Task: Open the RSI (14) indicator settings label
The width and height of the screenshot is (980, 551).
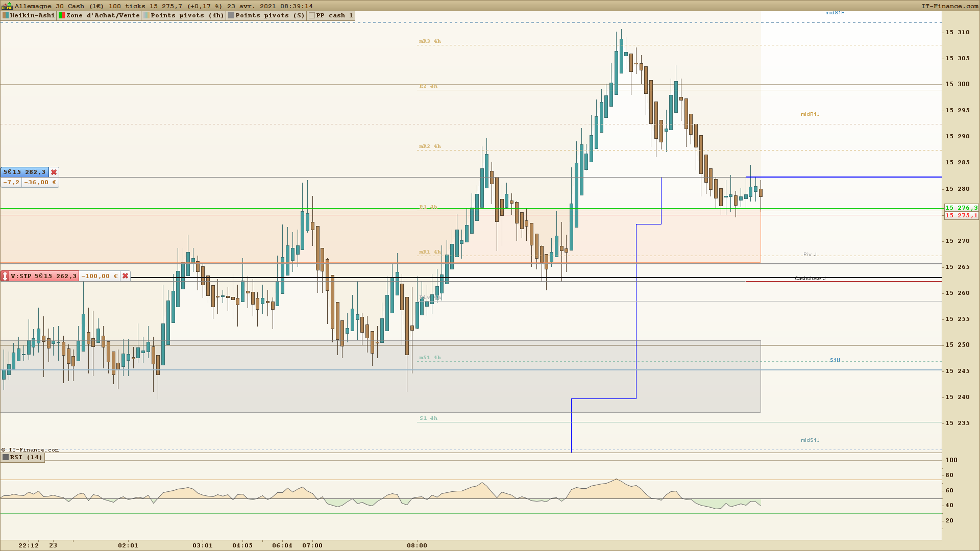Action: pyautogui.click(x=26, y=457)
